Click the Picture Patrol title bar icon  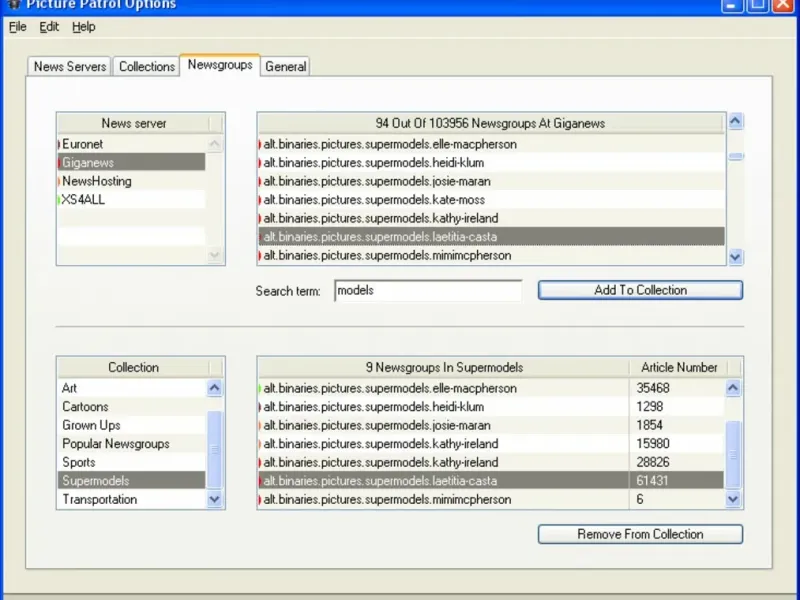[14, 4]
